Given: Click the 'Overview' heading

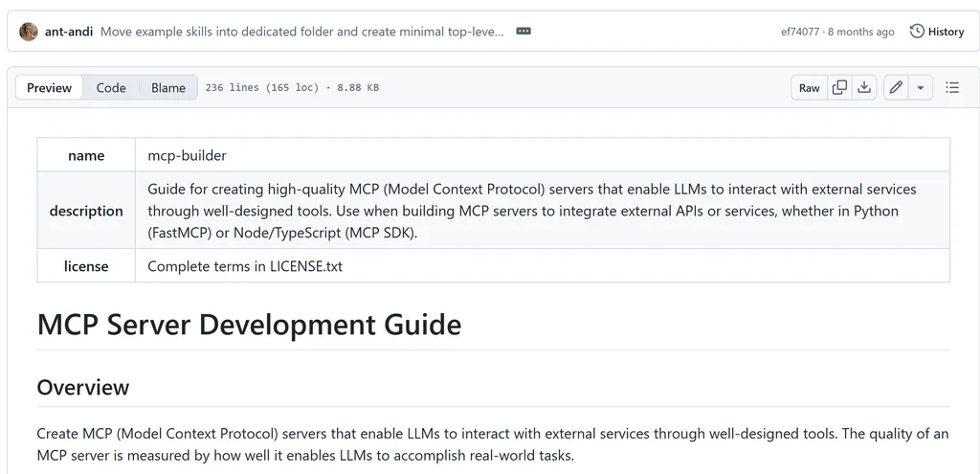Looking at the screenshot, I should pos(83,387).
